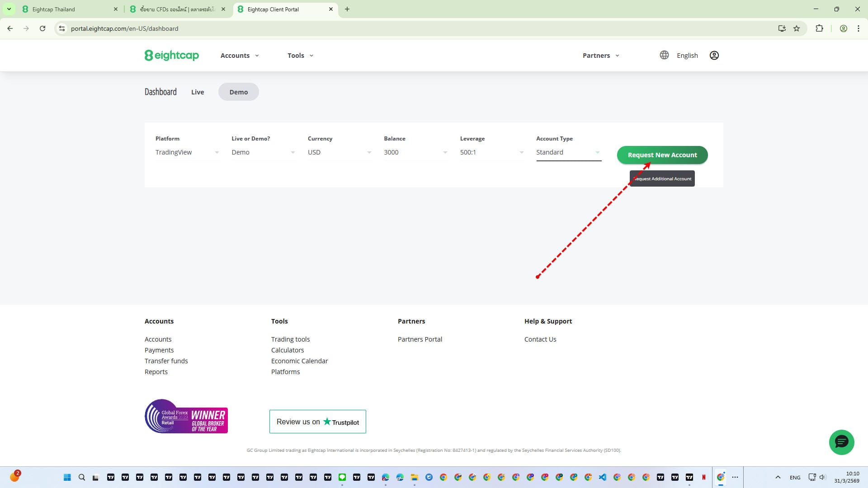Open the user profile icon
The height and width of the screenshot is (488, 868).
[714, 55]
